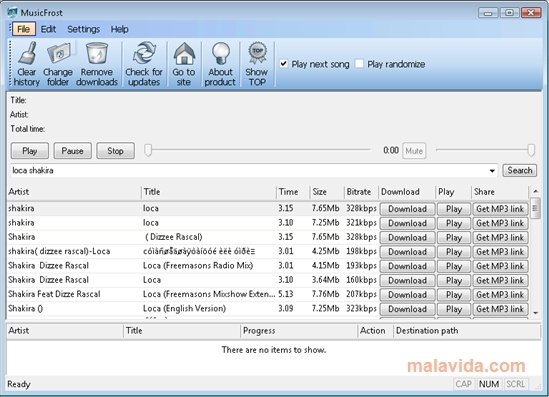The width and height of the screenshot is (549, 397).
Task: Open About product lightbulb icon
Action: (220, 64)
